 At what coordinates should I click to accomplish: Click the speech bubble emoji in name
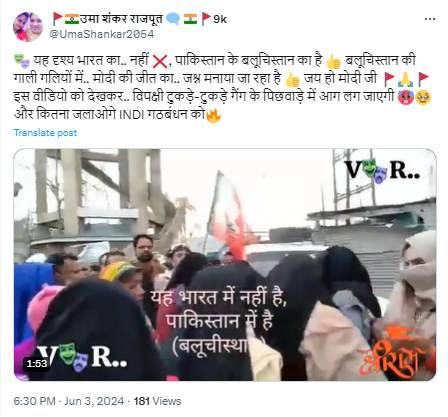173,19
